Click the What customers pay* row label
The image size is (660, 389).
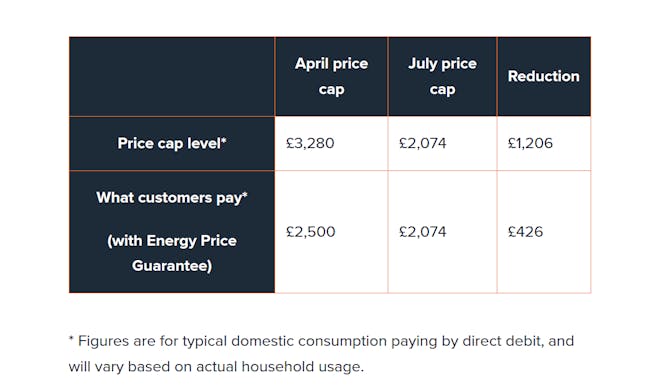coord(172,197)
